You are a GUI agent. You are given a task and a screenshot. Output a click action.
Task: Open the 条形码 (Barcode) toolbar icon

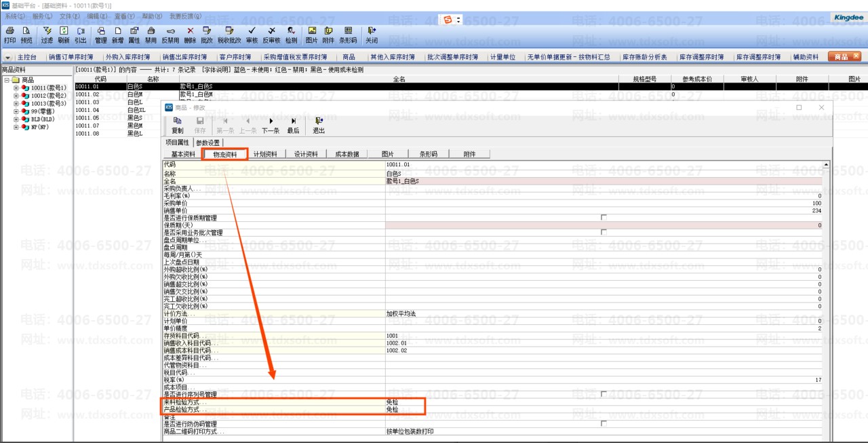tap(348, 34)
